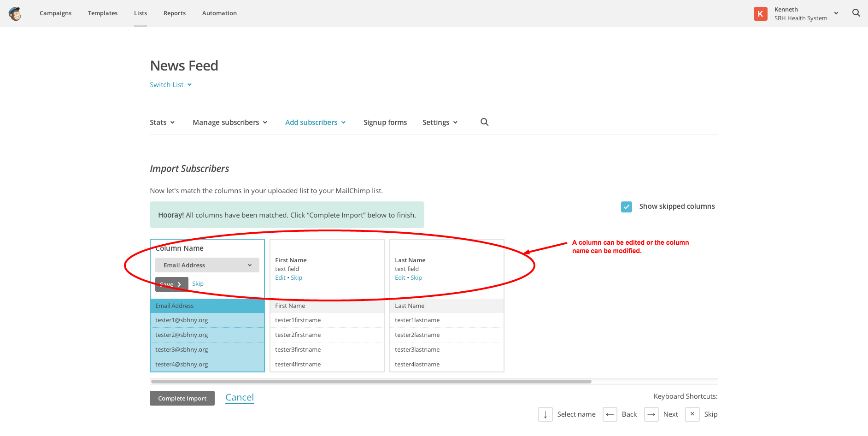
Task: Click the MailChimp monkey logo
Action: 15,14
